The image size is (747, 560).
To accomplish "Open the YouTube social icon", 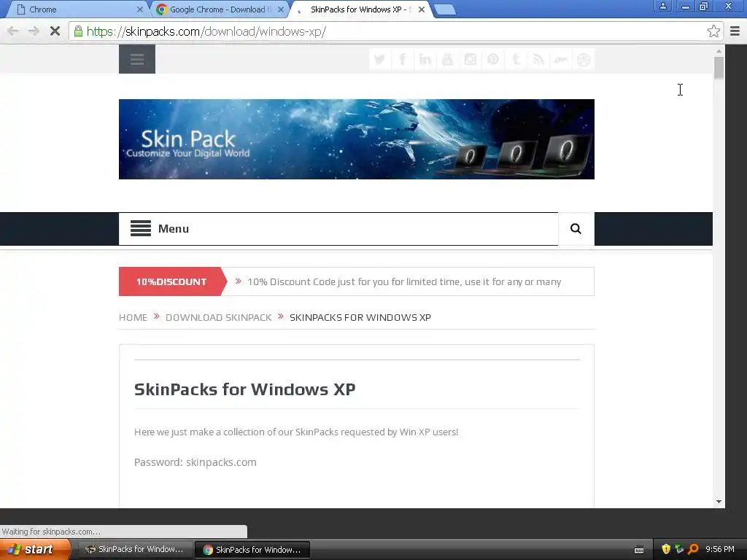I will [448, 60].
